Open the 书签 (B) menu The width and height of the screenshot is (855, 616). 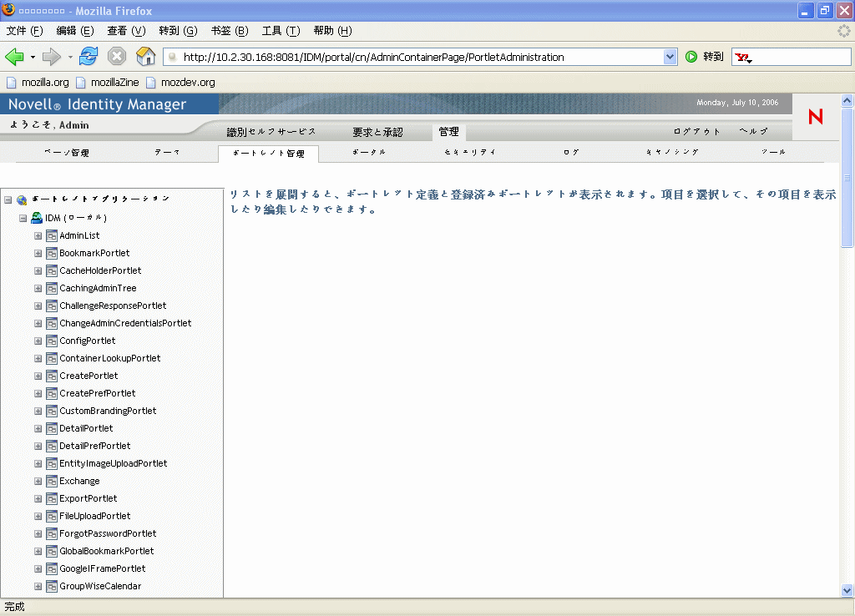[x=230, y=31]
